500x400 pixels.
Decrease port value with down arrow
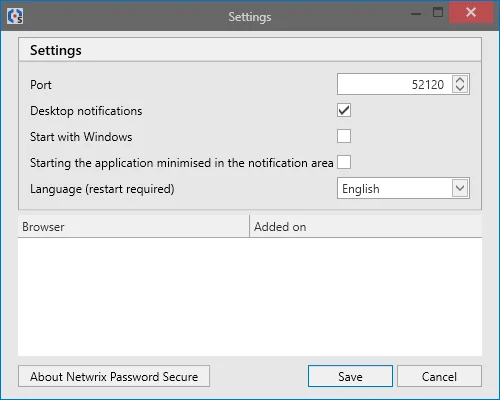click(460, 88)
